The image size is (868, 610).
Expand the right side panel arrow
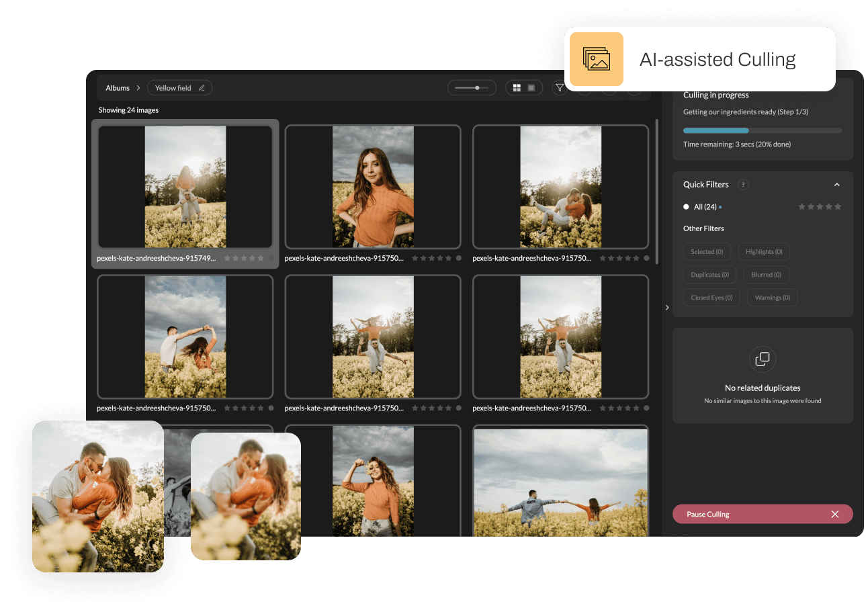pos(666,307)
